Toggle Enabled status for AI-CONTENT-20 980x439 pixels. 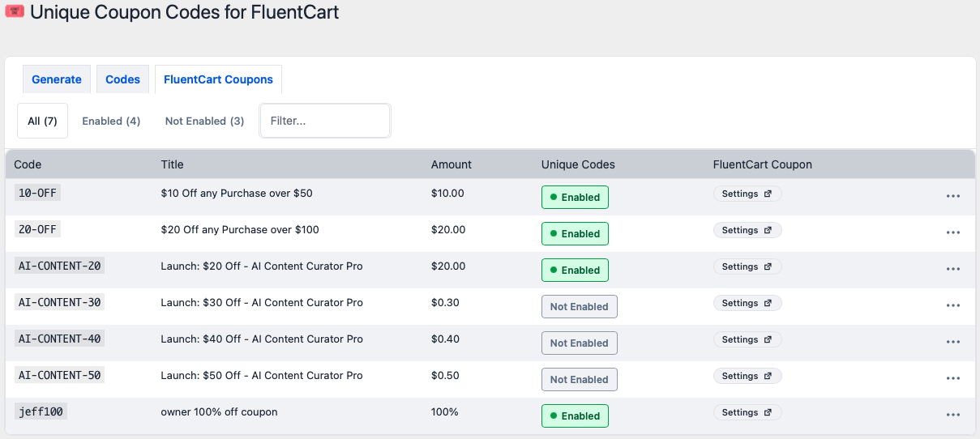click(575, 270)
